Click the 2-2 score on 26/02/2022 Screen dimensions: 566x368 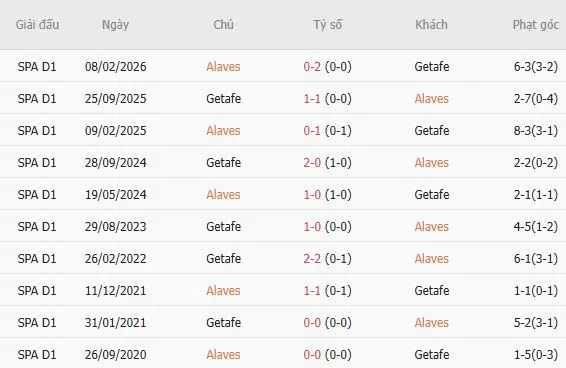point(312,259)
